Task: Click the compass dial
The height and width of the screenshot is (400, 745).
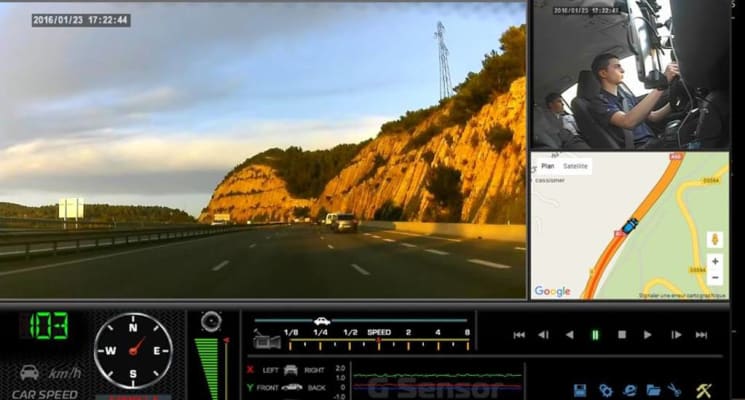Action: (133, 351)
